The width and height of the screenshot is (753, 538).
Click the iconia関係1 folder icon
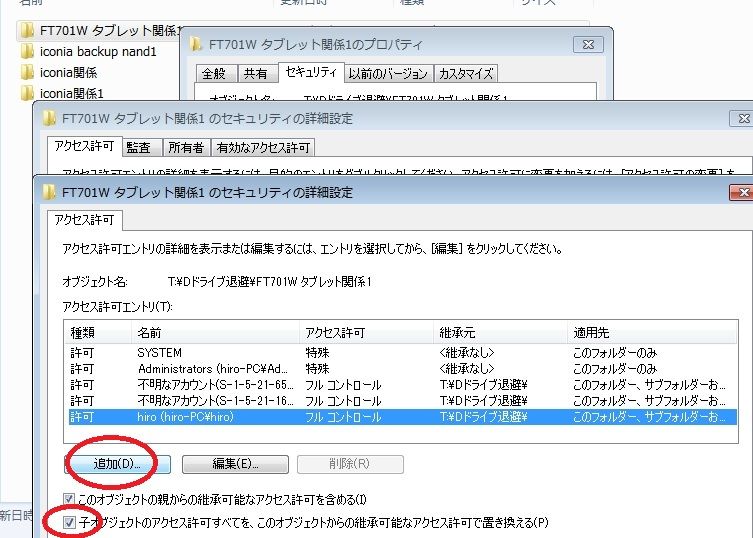point(28,93)
